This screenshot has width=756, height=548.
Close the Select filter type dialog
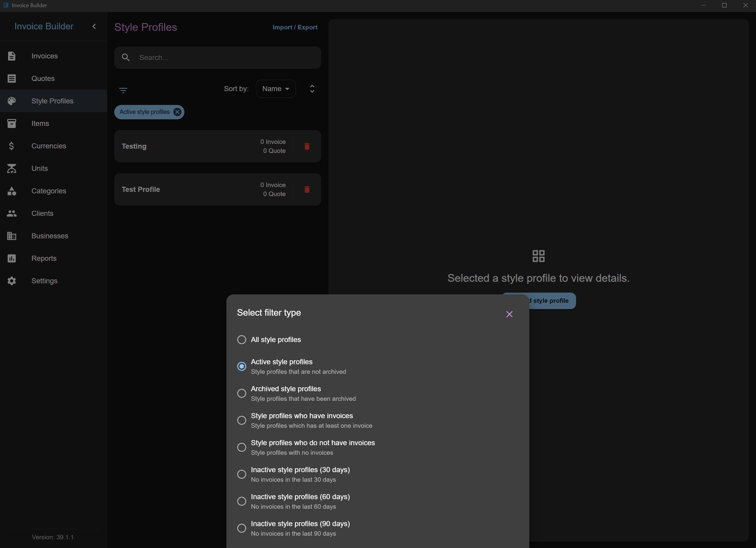point(509,314)
